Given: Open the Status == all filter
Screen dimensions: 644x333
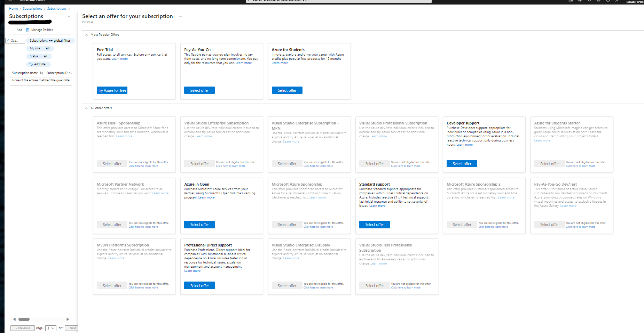Looking at the screenshot, I should tap(39, 56).
